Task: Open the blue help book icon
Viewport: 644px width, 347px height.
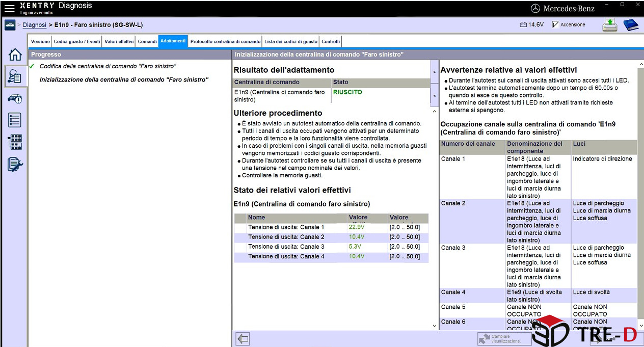Action: (x=631, y=24)
